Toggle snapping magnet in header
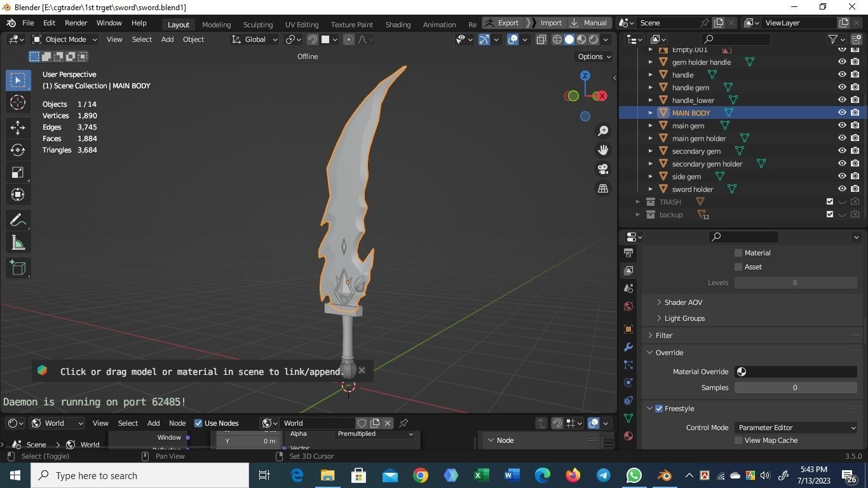 click(313, 39)
